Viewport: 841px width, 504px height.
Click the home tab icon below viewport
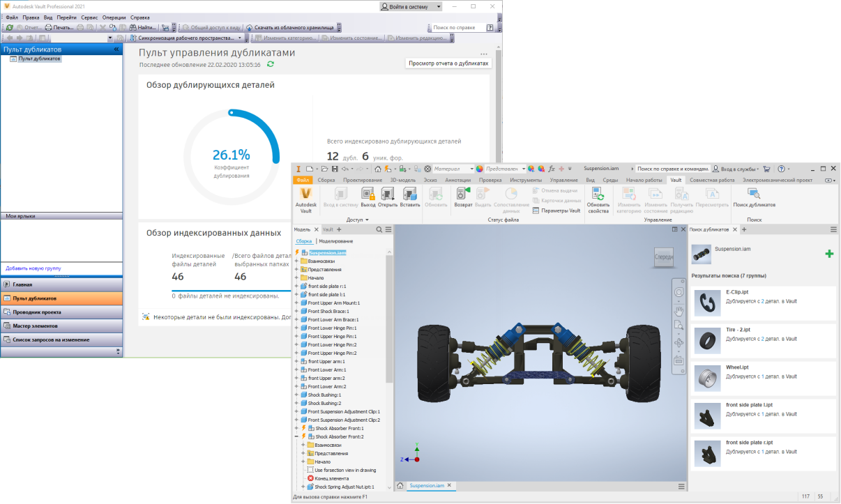[400, 485]
